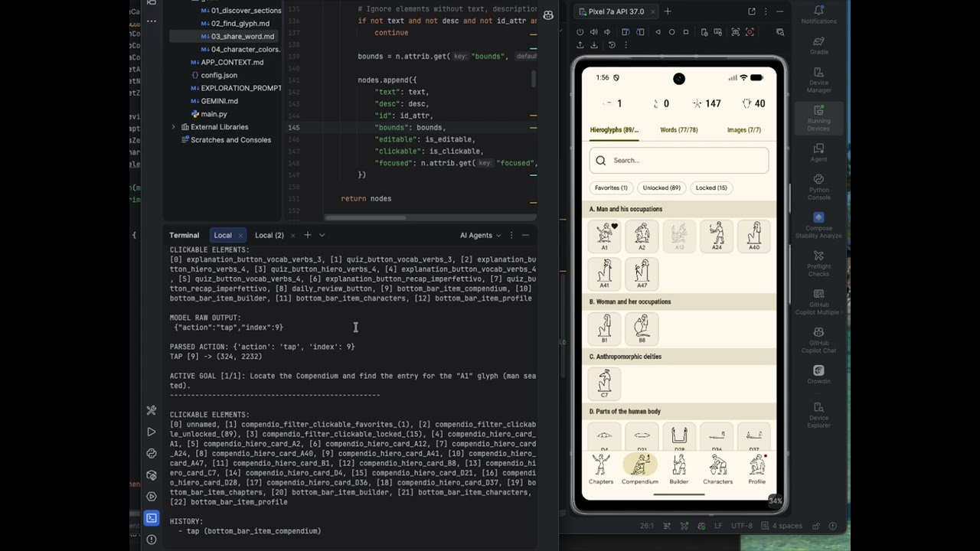The image size is (980, 551).
Task: Toggle the Locked (15) filter chip
Action: point(711,187)
